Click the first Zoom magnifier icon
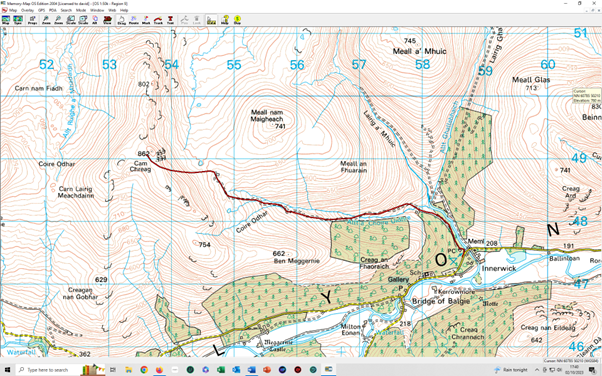 click(x=46, y=20)
